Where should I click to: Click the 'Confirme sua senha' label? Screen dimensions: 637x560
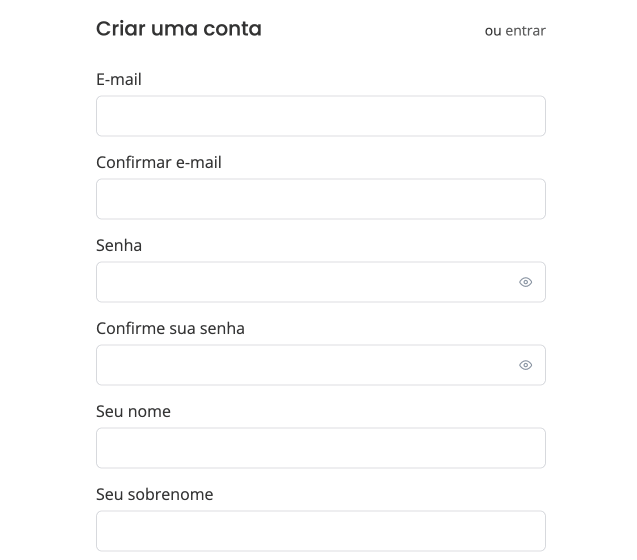pos(170,328)
